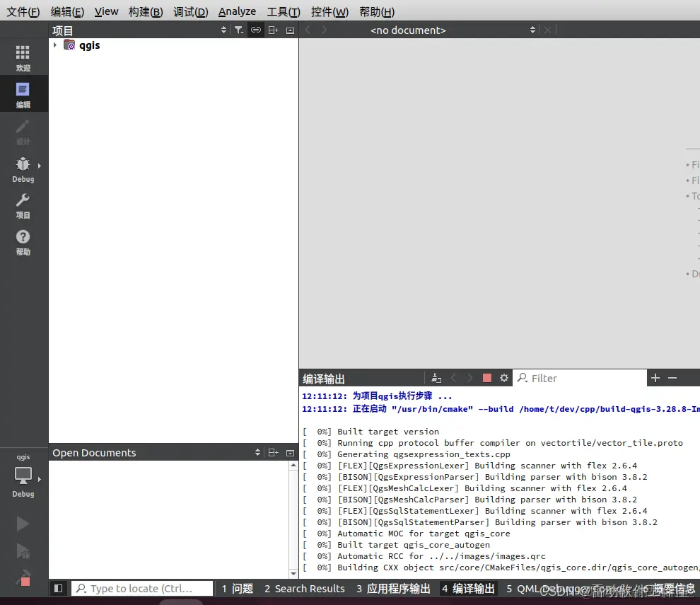The width and height of the screenshot is (700, 605).
Task: Toggle the left sidebar visibility button
Action: [x=58, y=589]
